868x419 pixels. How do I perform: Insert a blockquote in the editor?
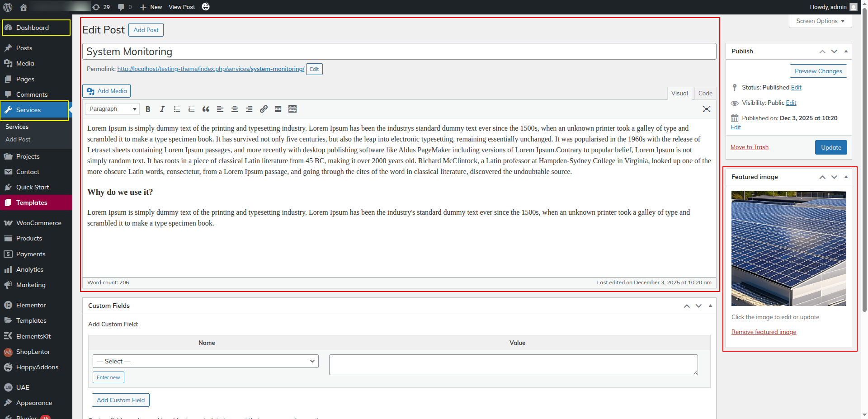point(206,109)
